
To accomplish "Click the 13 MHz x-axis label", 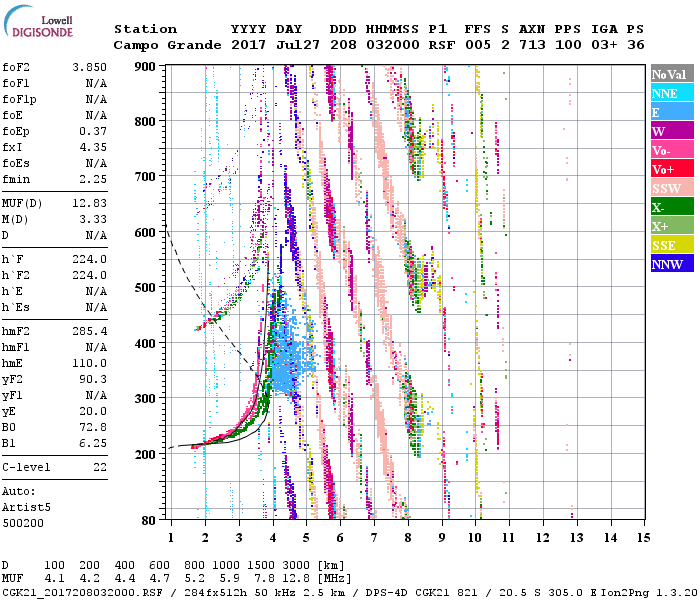I will (576, 538).
